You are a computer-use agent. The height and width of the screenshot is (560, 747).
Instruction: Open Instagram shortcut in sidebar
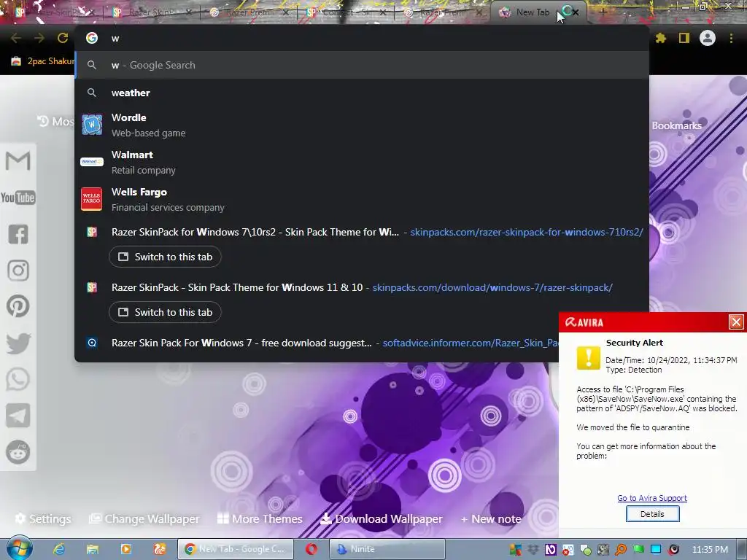click(x=18, y=270)
